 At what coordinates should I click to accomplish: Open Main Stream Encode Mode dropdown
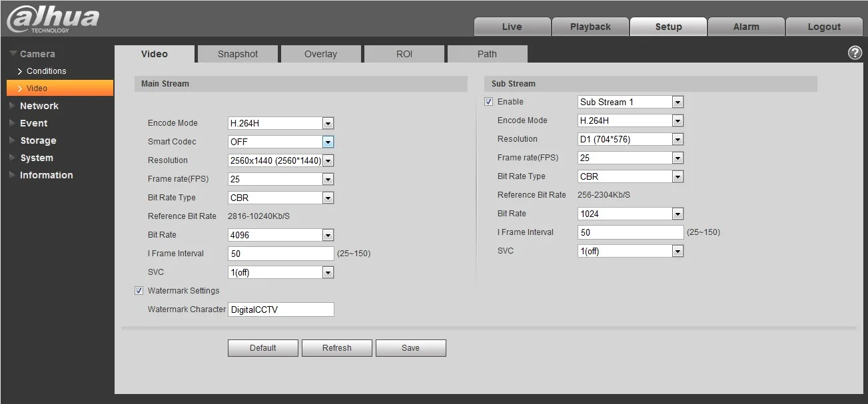tap(280, 123)
